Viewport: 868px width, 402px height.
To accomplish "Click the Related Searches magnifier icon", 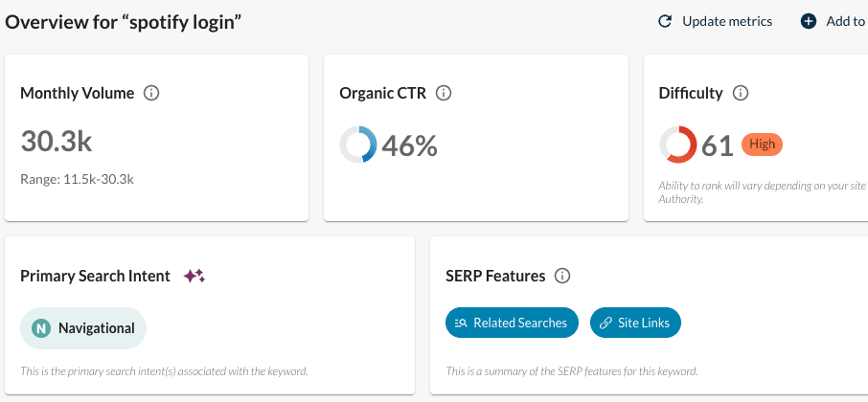I will click(461, 324).
